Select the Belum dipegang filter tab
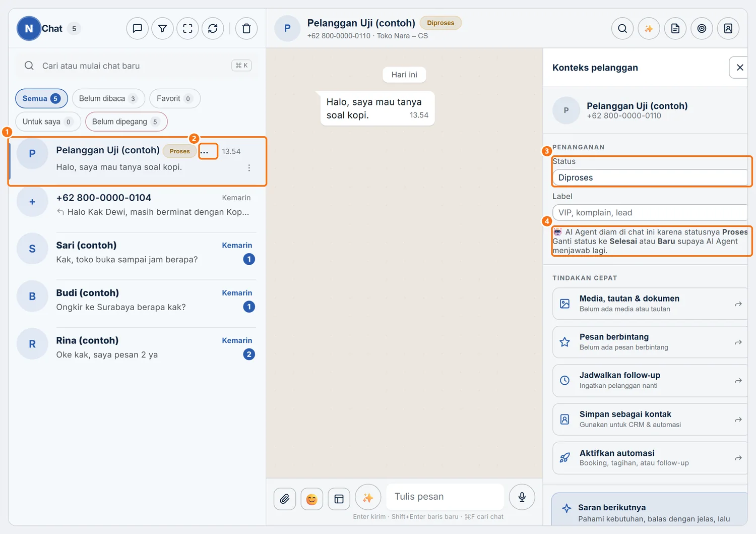This screenshot has width=756, height=534. tap(126, 122)
